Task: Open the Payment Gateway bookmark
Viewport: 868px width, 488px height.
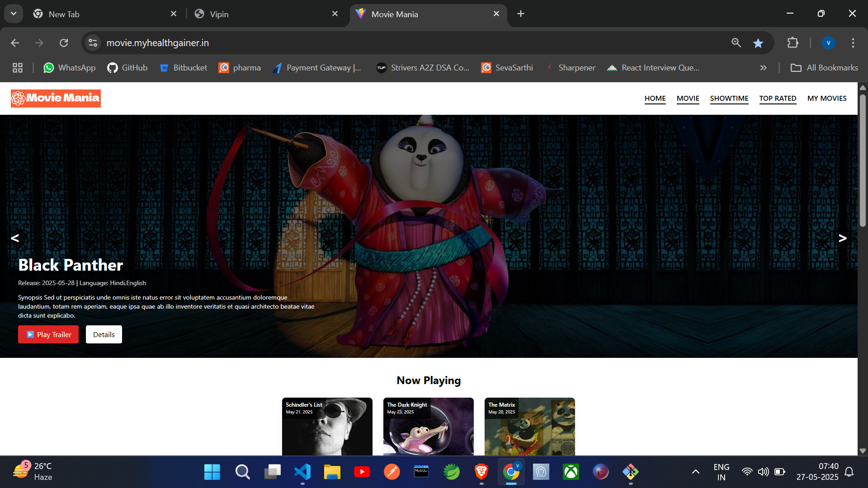Action: [x=317, y=68]
